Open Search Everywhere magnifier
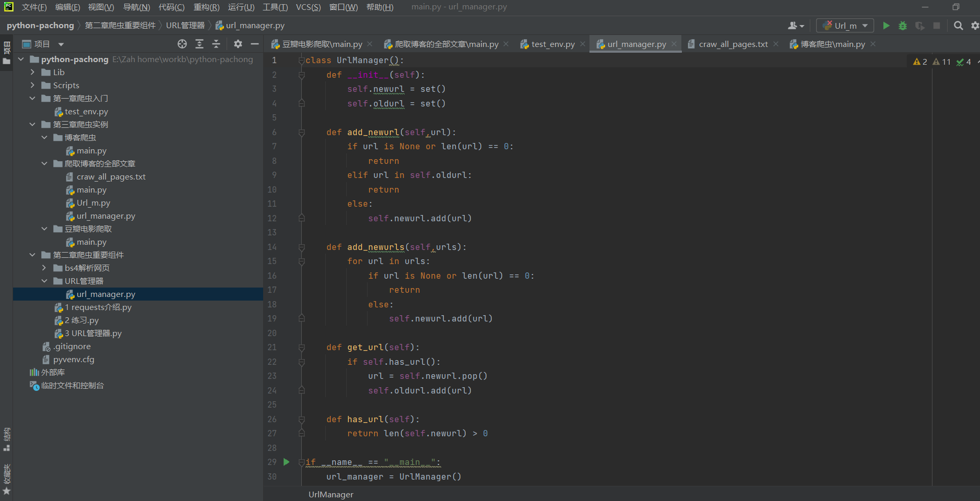The height and width of the screenshot is (501, 980). (x=958, y=26)
